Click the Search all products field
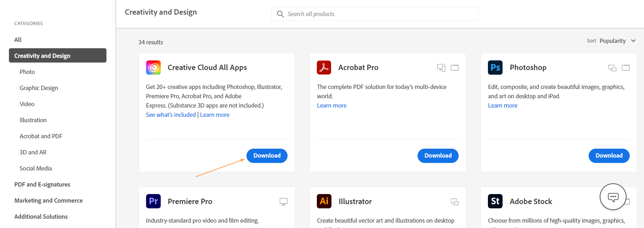This screenshot has height=228, width=644. point(379,14)
